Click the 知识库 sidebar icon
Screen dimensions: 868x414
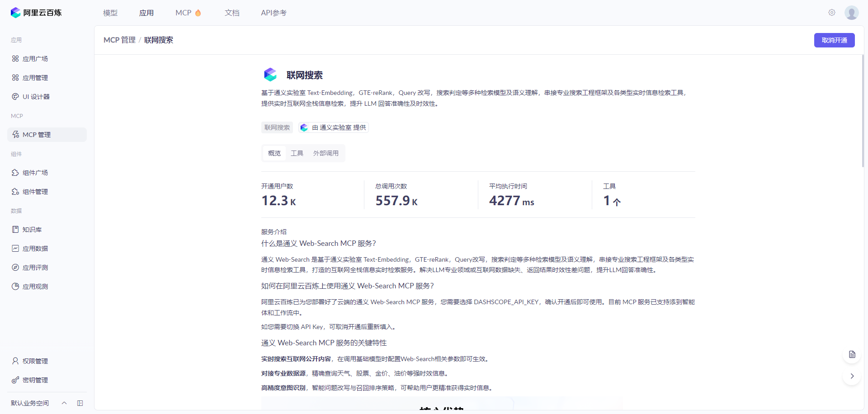coord(15,230)
